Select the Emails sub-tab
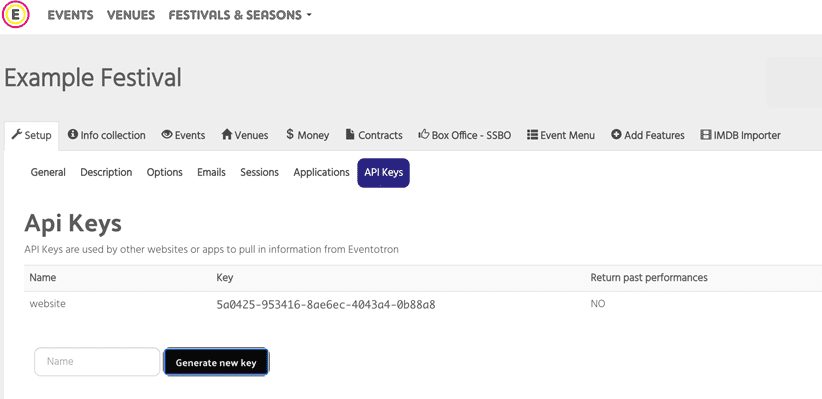 211,172
